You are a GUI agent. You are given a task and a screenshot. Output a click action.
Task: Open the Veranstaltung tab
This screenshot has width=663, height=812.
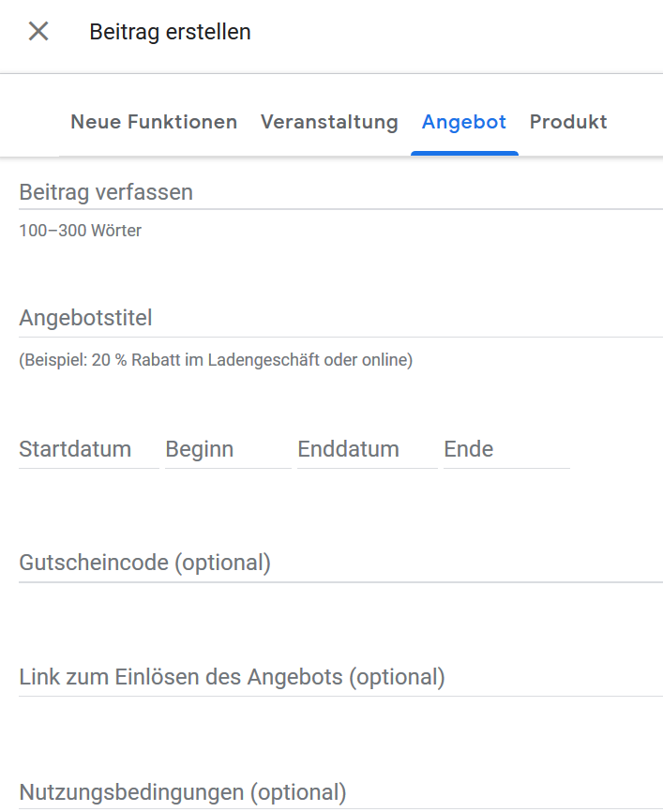[x=329, y=122]
